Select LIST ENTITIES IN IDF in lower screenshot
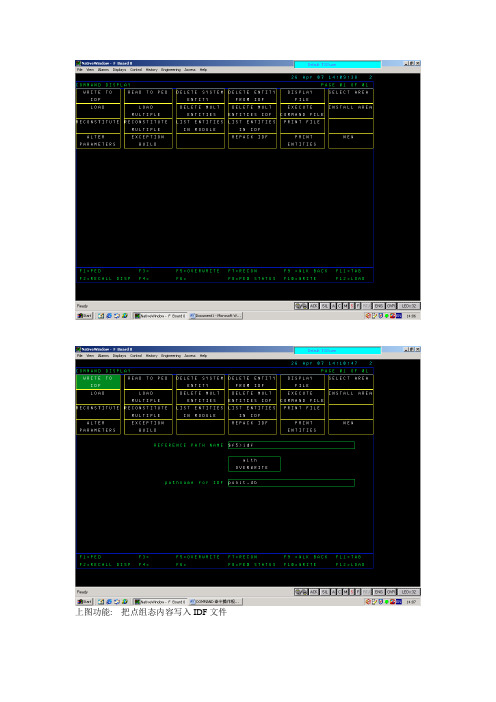 pyautogui.click(x=252, y=412)
